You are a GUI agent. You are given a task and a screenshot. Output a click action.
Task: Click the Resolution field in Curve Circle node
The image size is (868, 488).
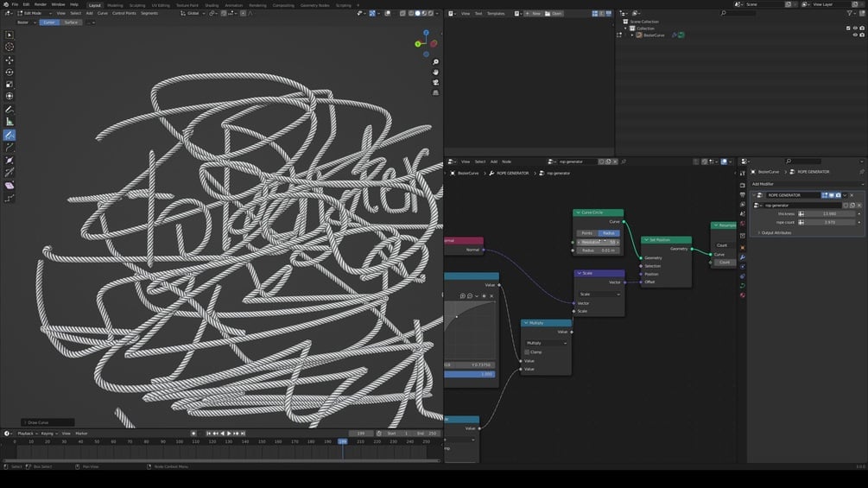pos(598,242)
